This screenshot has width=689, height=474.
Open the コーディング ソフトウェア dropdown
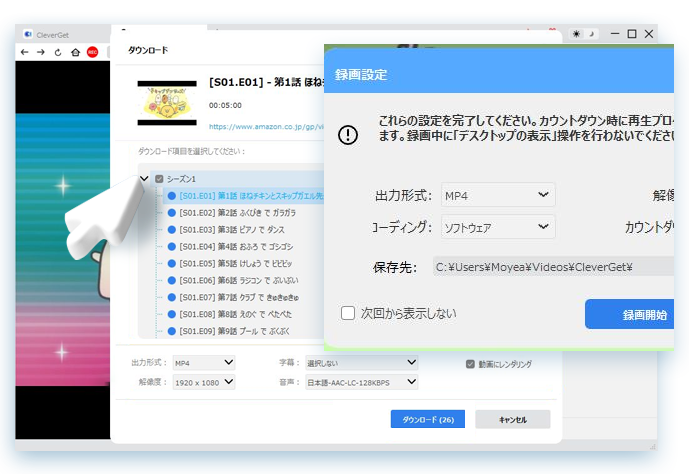[x=498, y=227]
